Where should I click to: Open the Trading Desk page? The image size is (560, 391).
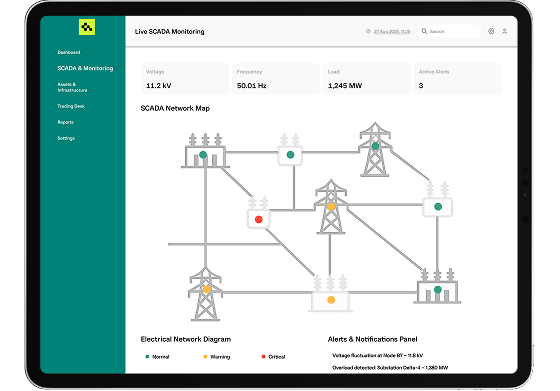click(71, 106)
